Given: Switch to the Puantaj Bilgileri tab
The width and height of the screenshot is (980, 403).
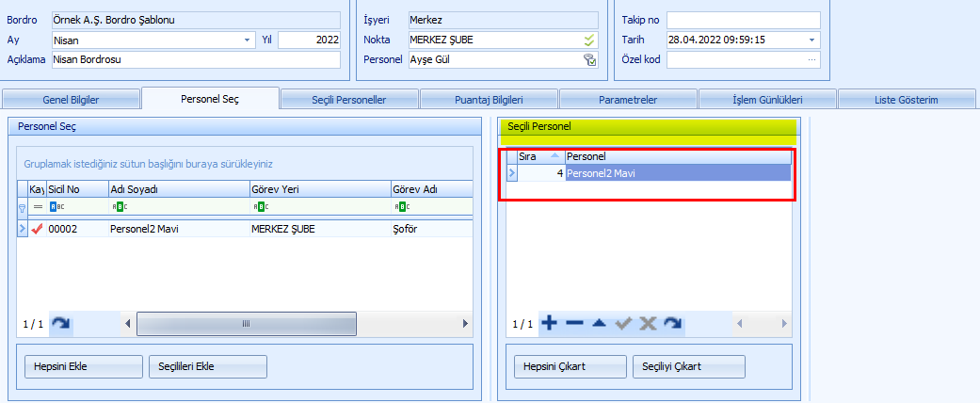Looking at the screenshot, I should tap(489, 99).
